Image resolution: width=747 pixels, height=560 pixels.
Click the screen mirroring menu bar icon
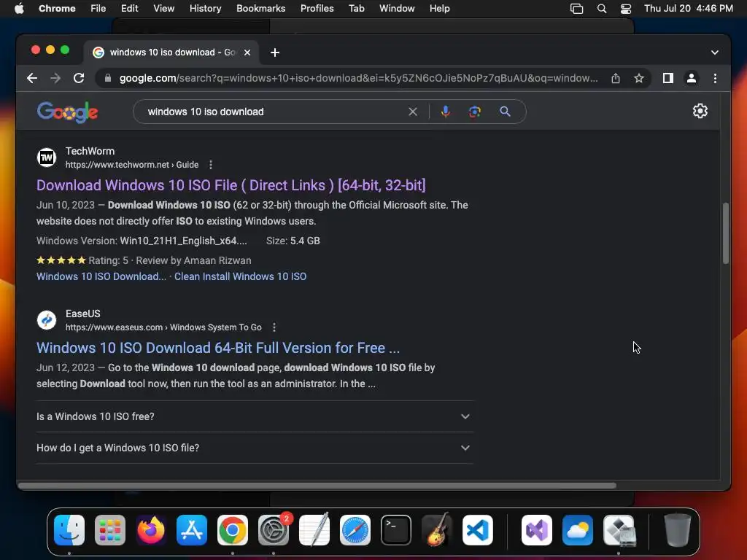coord(576,9)
